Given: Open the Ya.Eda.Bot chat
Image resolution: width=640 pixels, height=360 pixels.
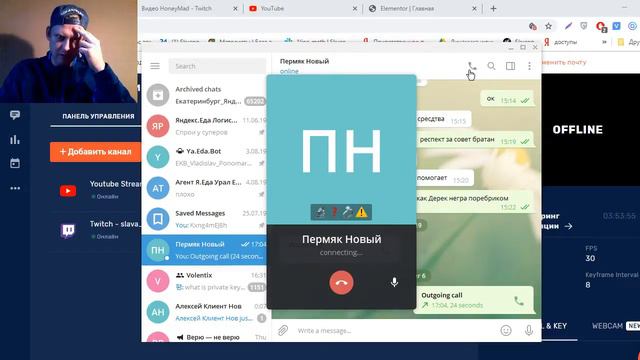Looking at the screenshot, I should click(x=206, y=157).
